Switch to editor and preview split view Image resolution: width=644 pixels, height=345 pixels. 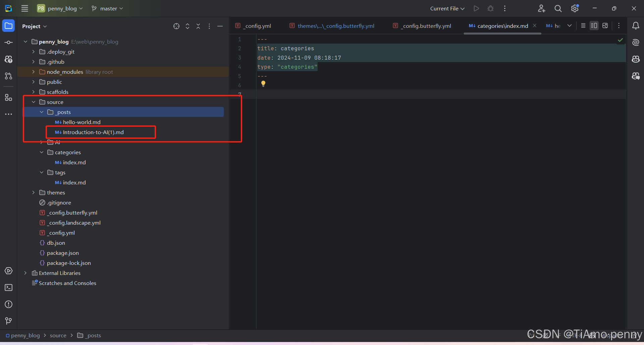594,26
